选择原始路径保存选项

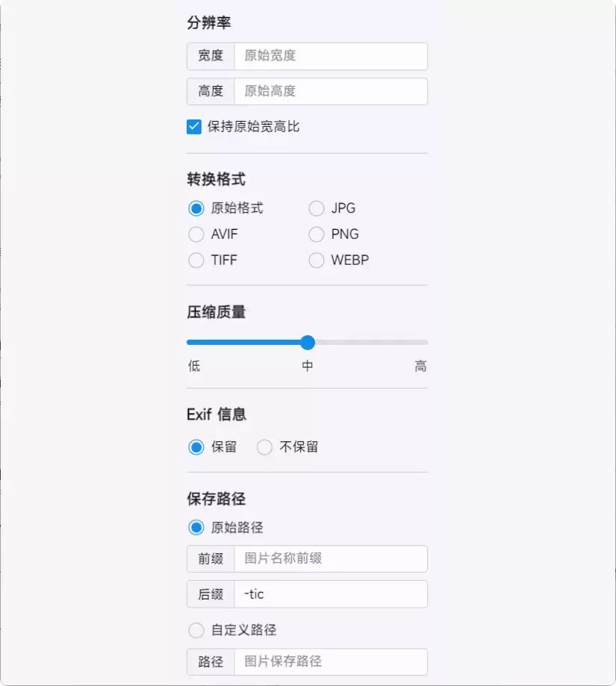pyautogui.click(x=196, y=528)
